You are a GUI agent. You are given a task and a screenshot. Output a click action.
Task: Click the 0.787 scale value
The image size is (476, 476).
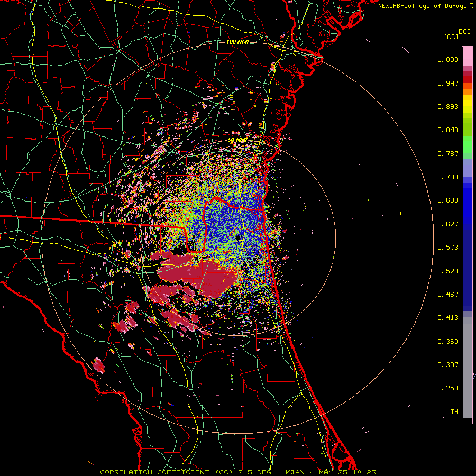click(x=448, y=153)
